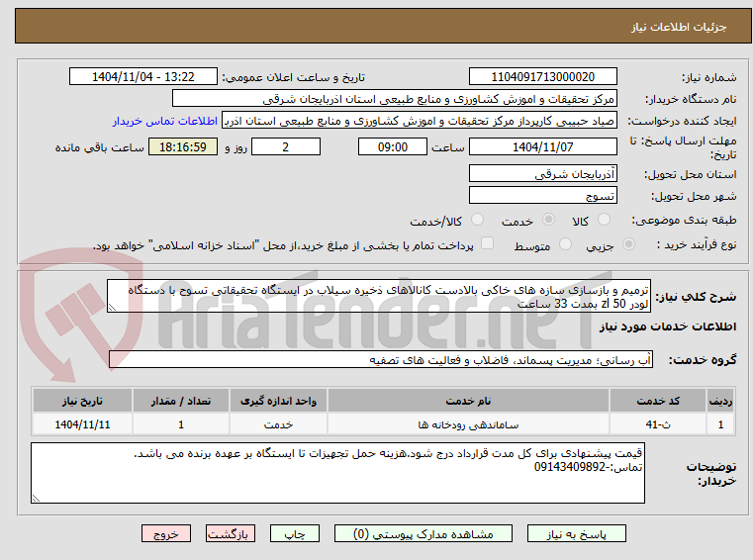Click the واحد اندازه گیری column header
Viewport: 753px width, 560px height.
tap(278, 401)
